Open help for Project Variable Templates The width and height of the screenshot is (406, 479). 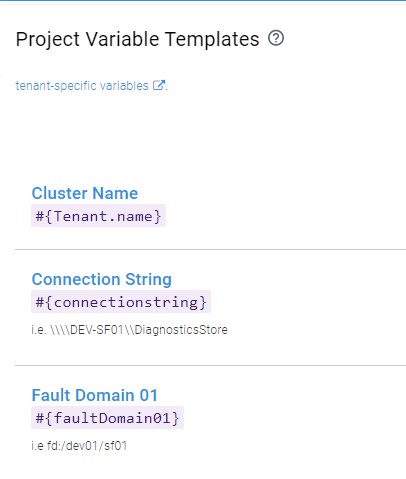point(276,38)
